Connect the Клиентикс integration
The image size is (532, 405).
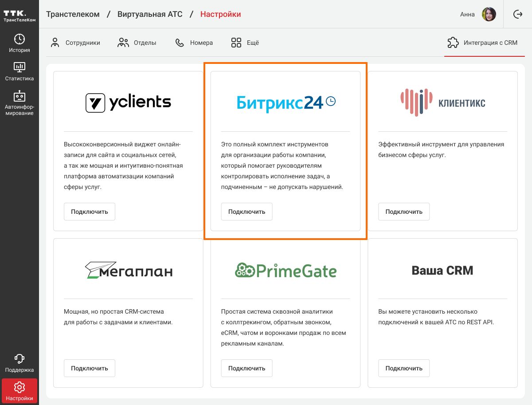tap(404, 212)
